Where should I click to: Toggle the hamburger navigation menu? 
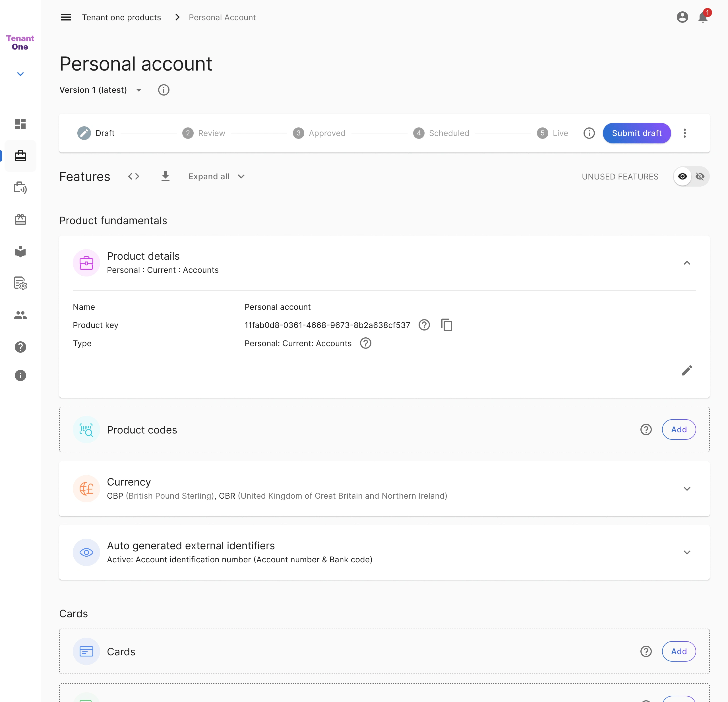coord(66,17)
